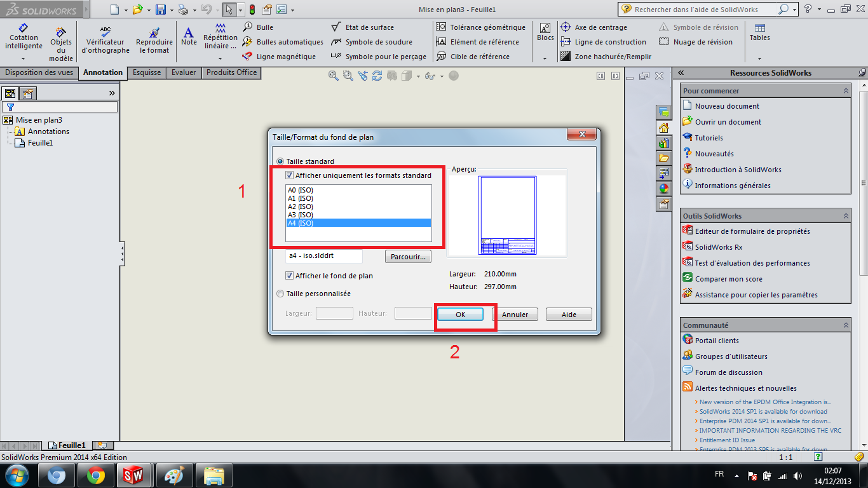Add an Axe de centrage
The height and width of the screenshot is (488, 868).
tap(596, 27)
